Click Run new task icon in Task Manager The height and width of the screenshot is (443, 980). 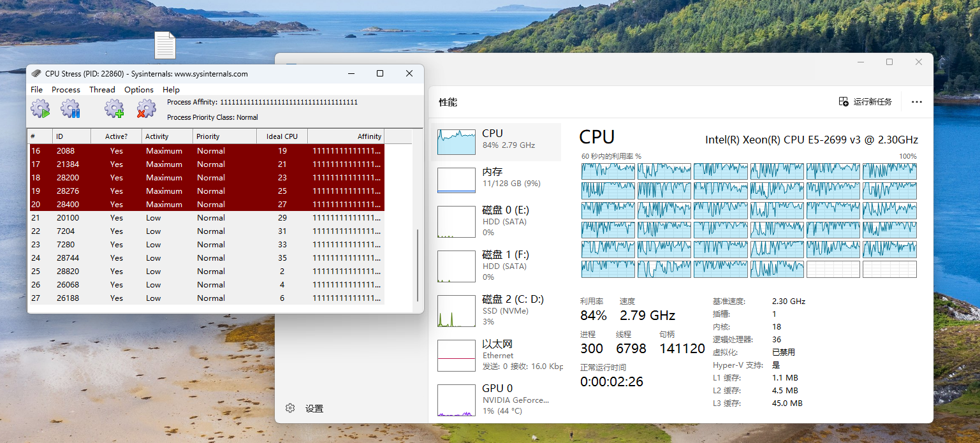(x=844, y=102)
